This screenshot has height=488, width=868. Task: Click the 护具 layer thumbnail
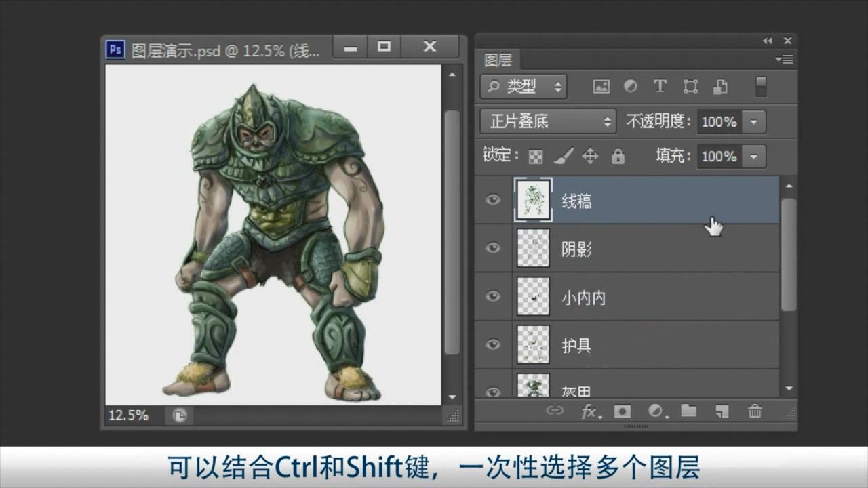click(533, 345)
